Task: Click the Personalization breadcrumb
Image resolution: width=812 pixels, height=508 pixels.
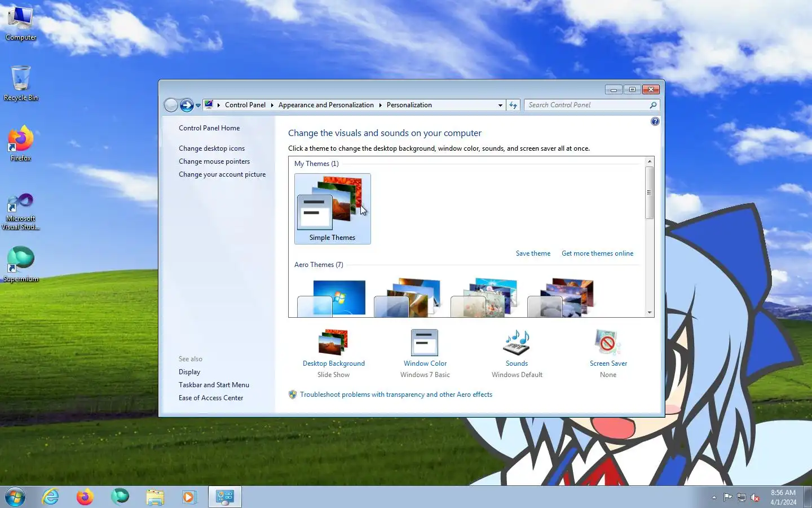Action: (x=409, y=105)
